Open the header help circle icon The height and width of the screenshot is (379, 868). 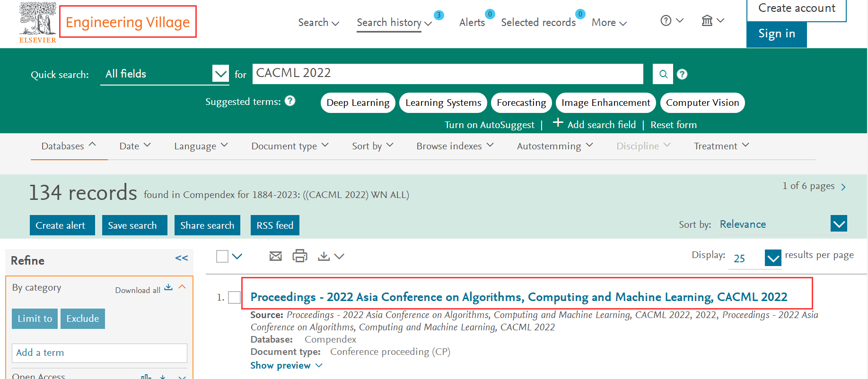click(x=666, y=20)
